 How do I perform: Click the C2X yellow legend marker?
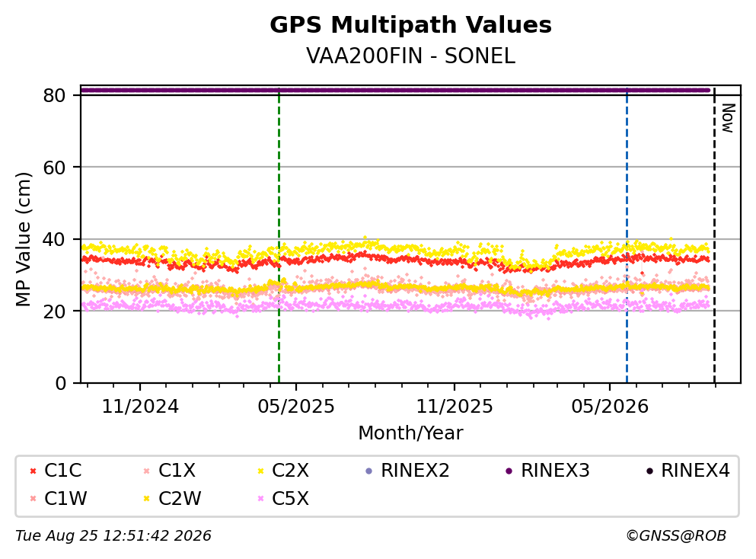pos(261,471)
